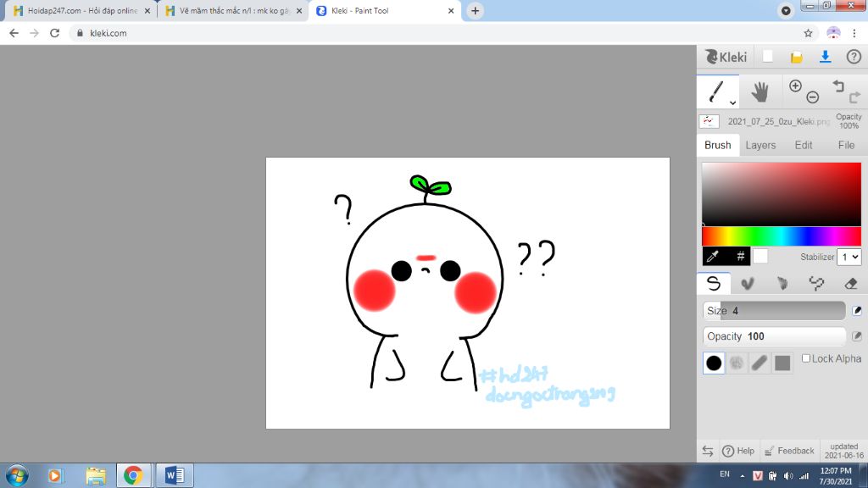Open the Stabilizer dropdown

[x=849, y=257]
